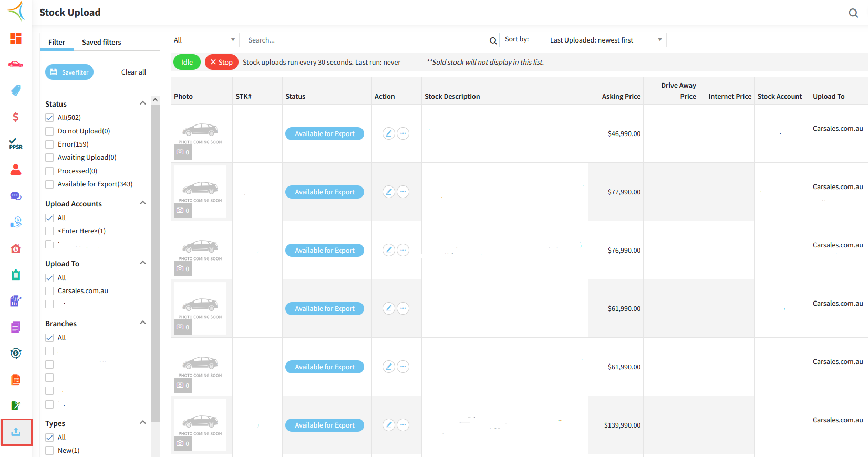This screenshot has height=457, width=868.
Task: Open the PPSR sidebar icon
Action: point(16,143)
